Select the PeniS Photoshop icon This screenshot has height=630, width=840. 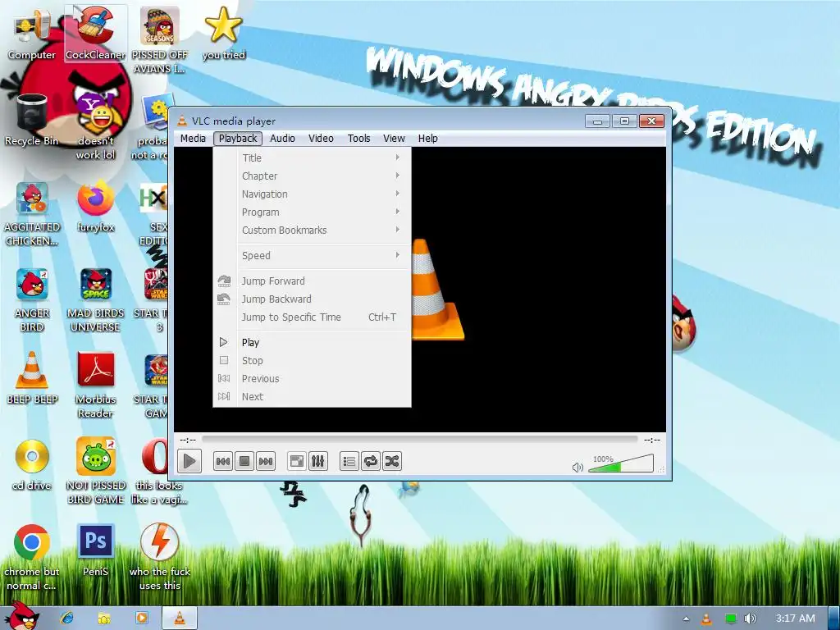(x=95, y=550)
